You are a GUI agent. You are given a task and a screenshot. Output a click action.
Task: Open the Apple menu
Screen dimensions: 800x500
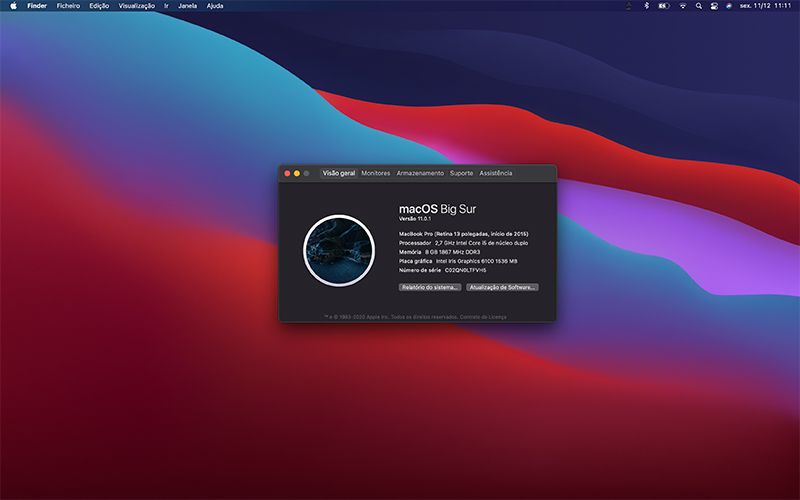click(x=14, y=6)
